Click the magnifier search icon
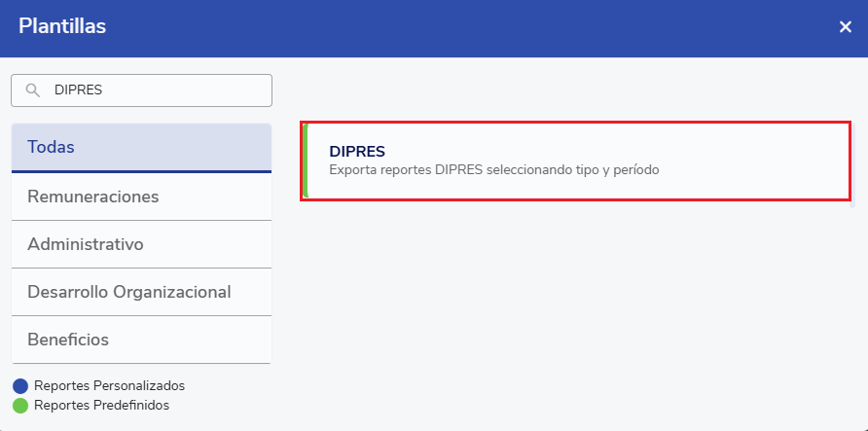The image size is (868, 431). pos(33,90)
